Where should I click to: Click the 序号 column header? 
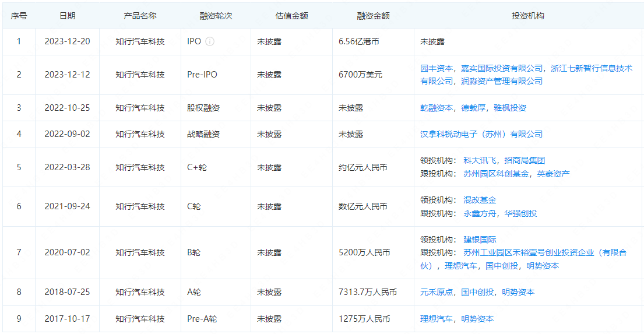tap(19, 16)
